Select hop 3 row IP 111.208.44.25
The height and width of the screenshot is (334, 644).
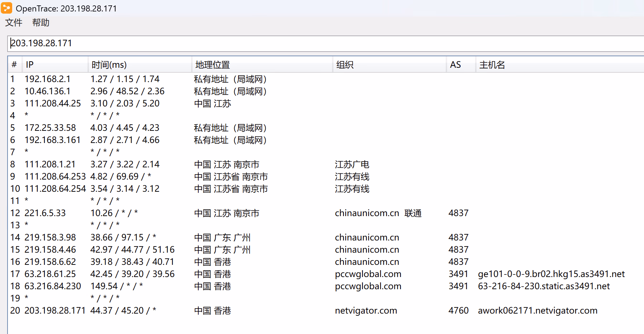coord(52,104)
